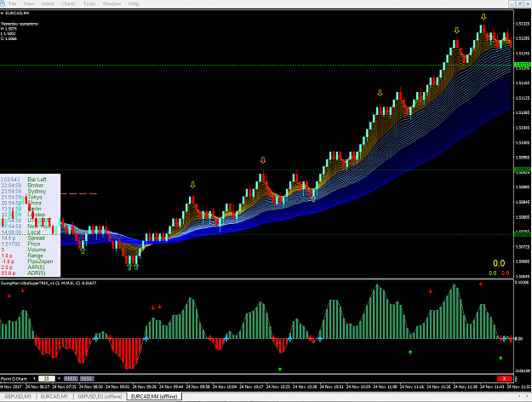Click the 'Broker' label in info panel
Viewport: 532px width, 402px height.
[36, 186]
